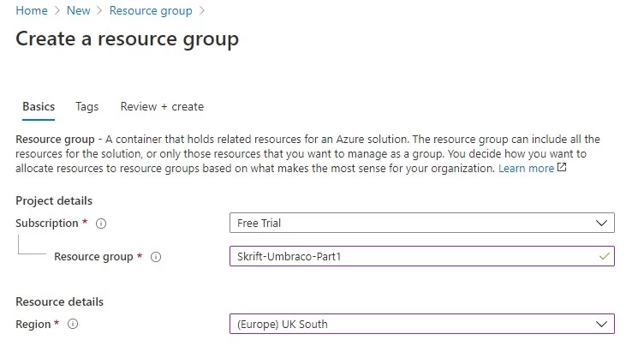Viewport: 644px width, 352px height.
Task: Go to Resource group breadcrumb link
Action: click(x=151, y=10)
